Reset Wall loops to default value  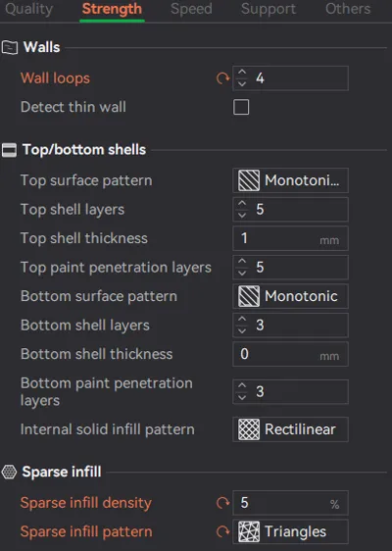pos(222,78)
